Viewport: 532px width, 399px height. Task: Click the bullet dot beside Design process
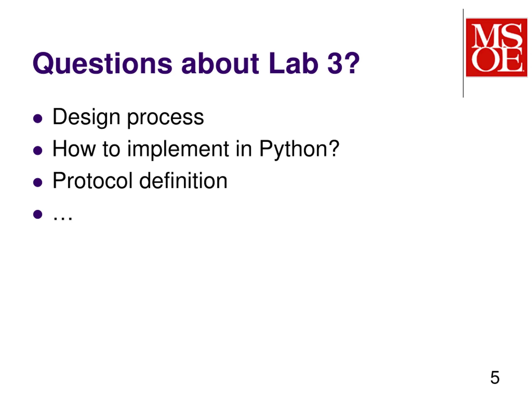[38, 118]
